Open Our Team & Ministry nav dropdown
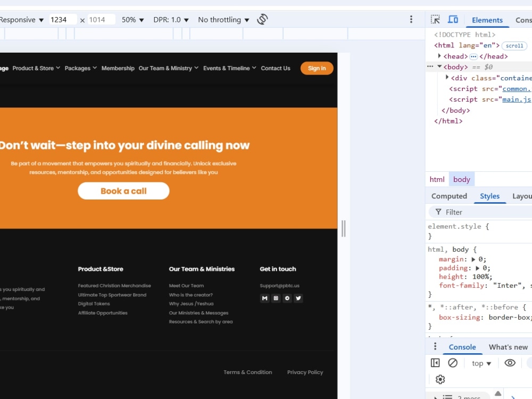532x399 pixels. [169, 68]
